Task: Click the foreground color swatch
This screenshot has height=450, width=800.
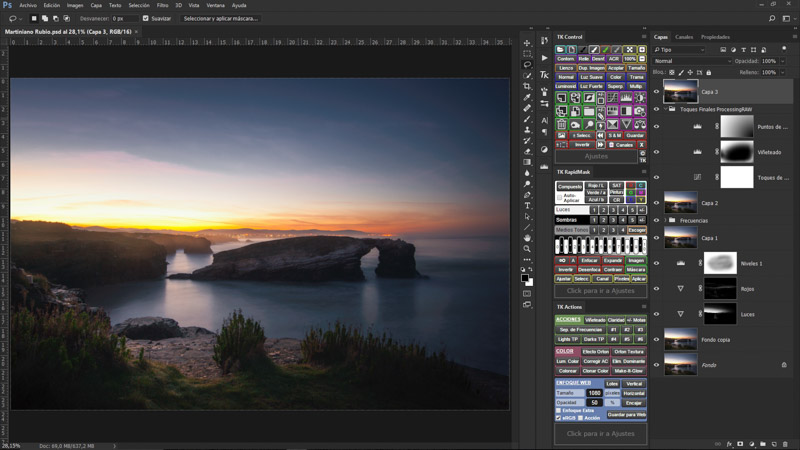Action: 525,279
